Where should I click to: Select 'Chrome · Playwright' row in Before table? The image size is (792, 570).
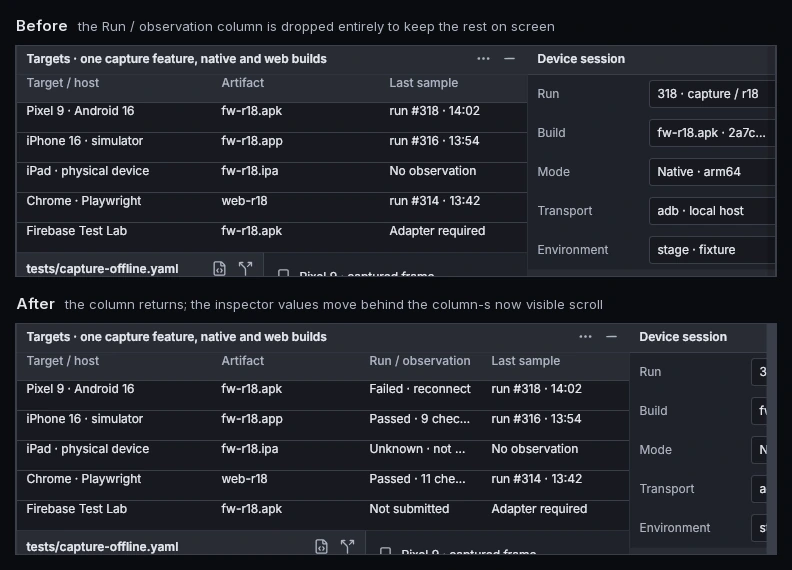pos(272,207)
